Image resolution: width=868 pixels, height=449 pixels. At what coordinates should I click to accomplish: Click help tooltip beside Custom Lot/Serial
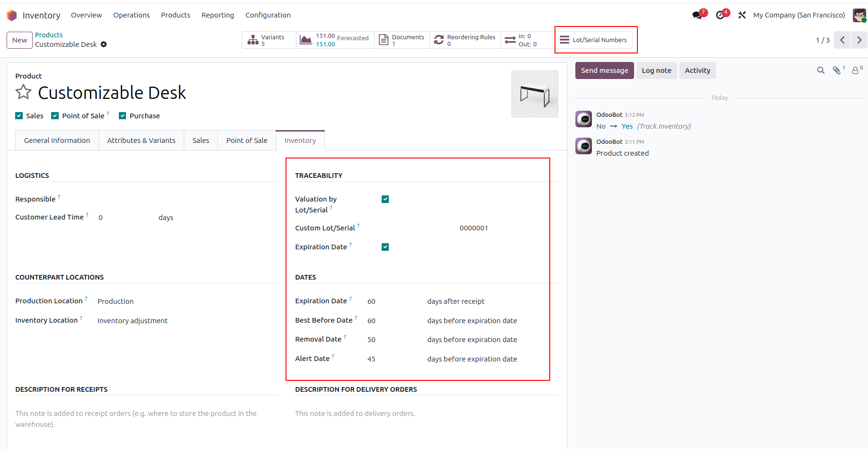pyautogui.click(x=358, y=225)
